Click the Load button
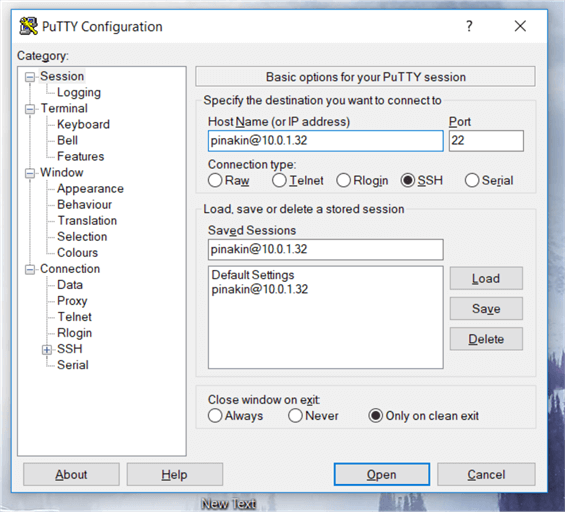The width and height of the screenshot is (565, 512). (486, 278)
